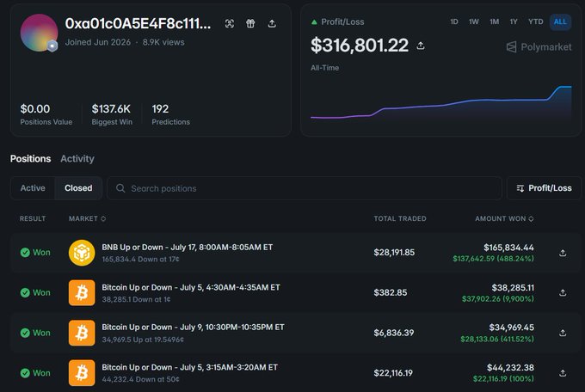
Task: Click the $37,902.26 (9,900%) profit
Action: click(498, 299)
